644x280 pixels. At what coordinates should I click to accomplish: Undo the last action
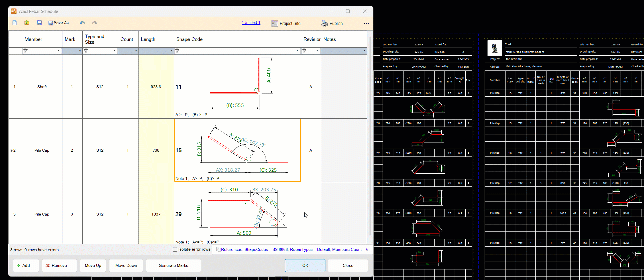click(82, 23)
